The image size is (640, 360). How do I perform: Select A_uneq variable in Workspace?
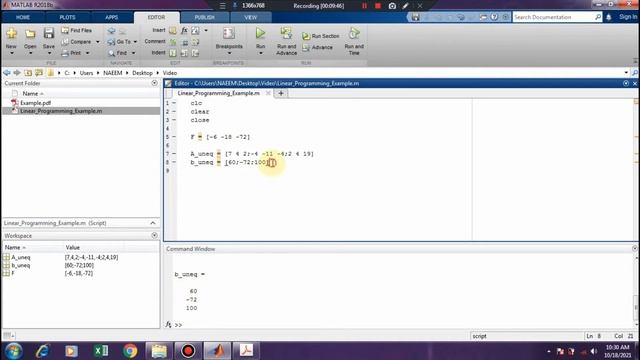(21, 258)
